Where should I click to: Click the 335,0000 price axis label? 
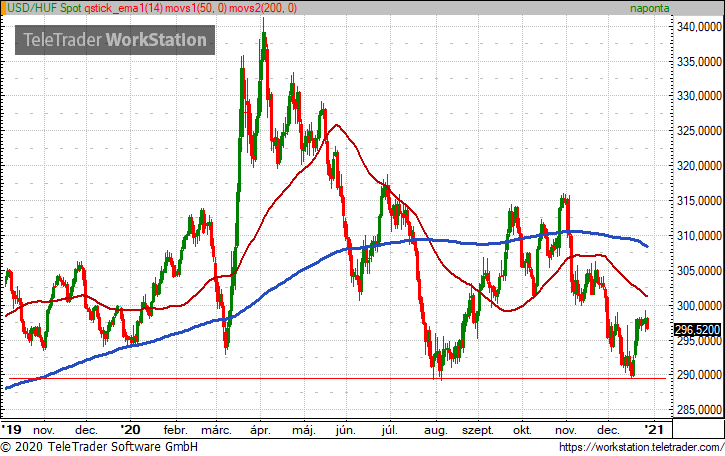pyautogui.click(x=700, y=62)
